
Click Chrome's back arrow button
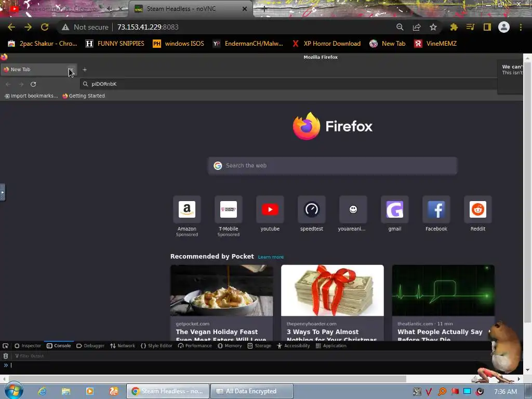[x=11, y=27]
